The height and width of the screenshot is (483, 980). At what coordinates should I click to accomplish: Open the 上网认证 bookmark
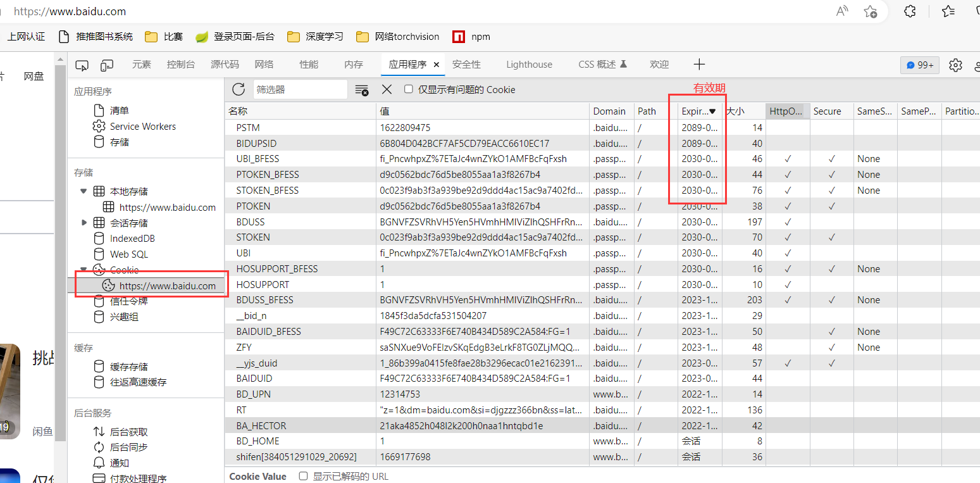click(x=26, y=37)
